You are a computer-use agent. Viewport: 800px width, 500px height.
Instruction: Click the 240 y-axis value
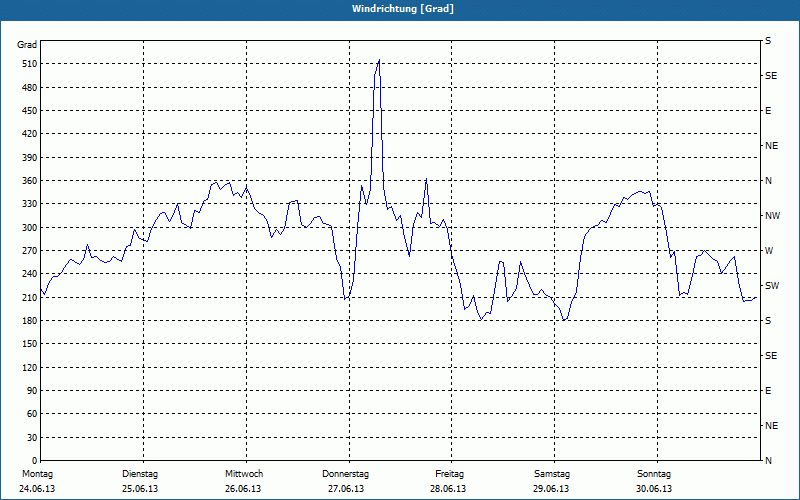click(29, 274)
